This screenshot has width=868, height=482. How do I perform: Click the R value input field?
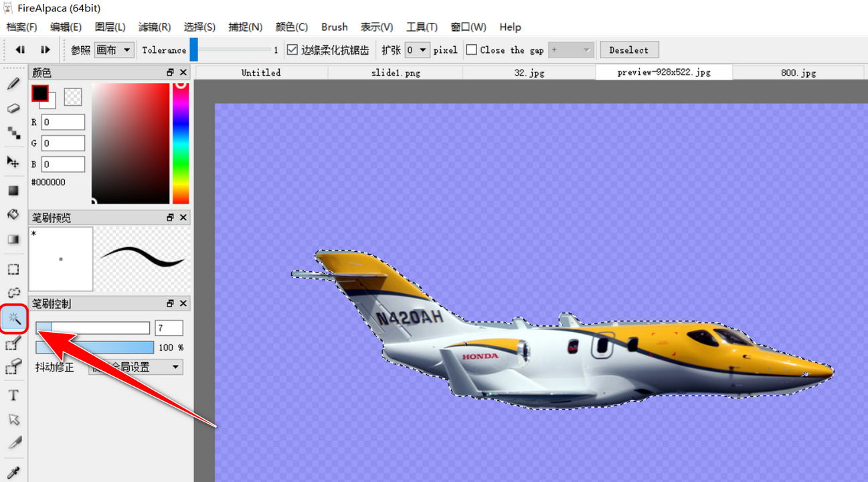64,122
